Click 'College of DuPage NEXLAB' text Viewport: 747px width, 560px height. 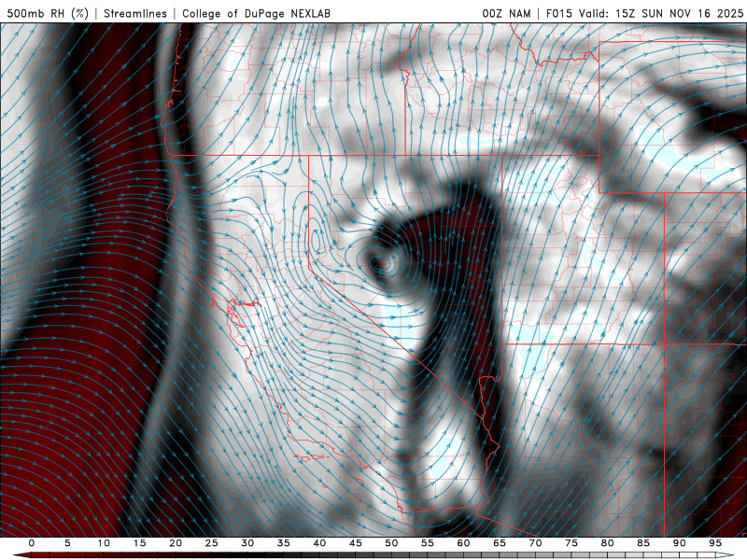pyautogui.click(x=256, y=13)
